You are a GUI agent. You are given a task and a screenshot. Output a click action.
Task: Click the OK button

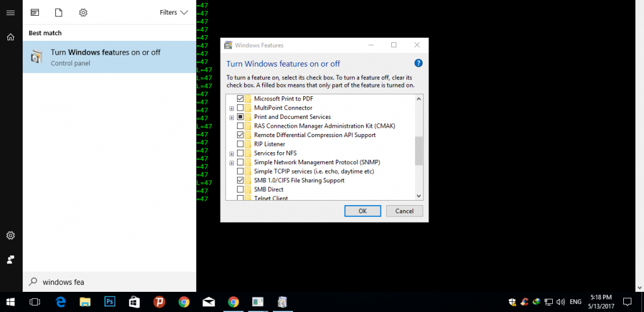click(362, 211)
